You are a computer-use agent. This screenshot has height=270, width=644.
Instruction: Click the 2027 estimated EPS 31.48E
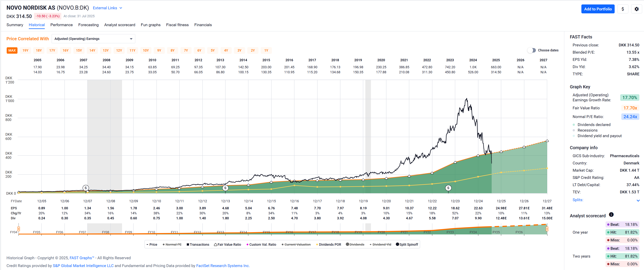pos(547,208)
